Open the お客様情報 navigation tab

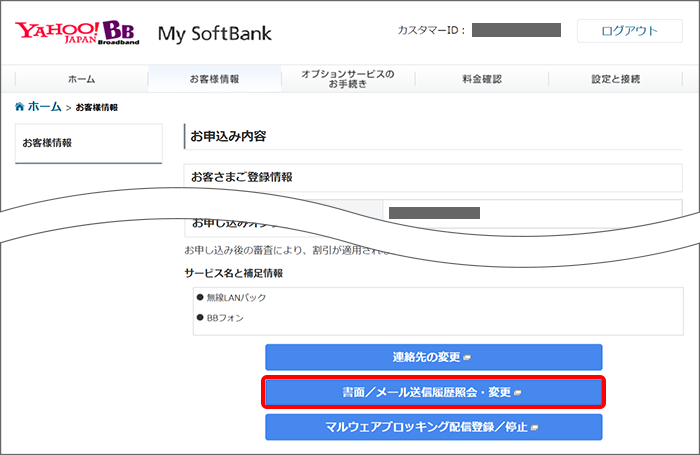[x=215, y=79]
